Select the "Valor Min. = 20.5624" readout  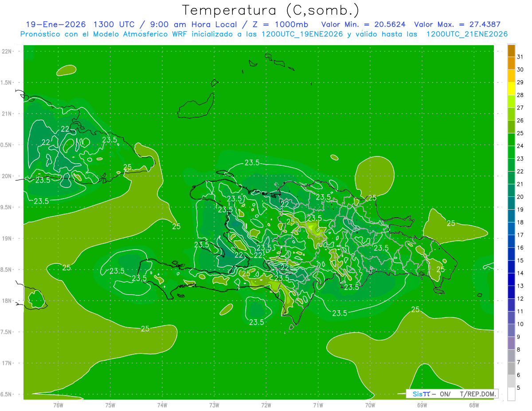click(x=364, y=24)
